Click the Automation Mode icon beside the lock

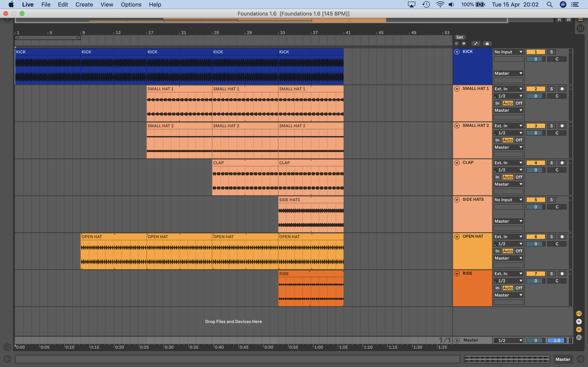point(476,44)
